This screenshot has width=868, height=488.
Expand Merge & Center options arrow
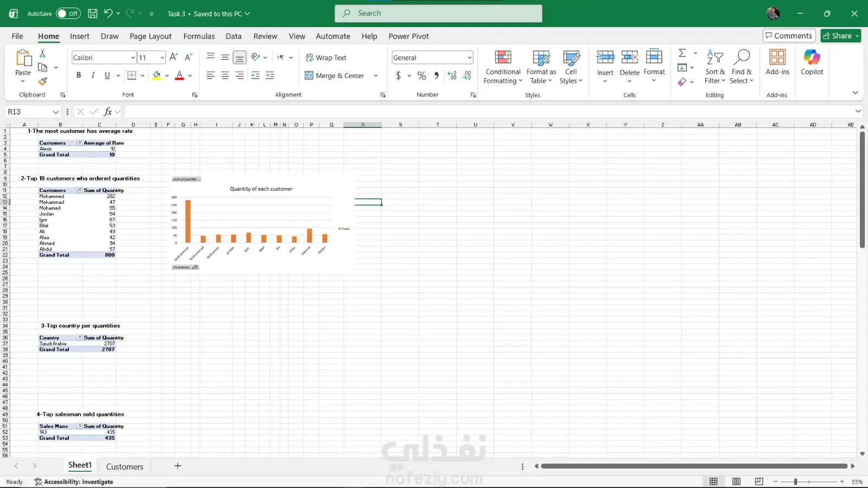coord(375,75)
